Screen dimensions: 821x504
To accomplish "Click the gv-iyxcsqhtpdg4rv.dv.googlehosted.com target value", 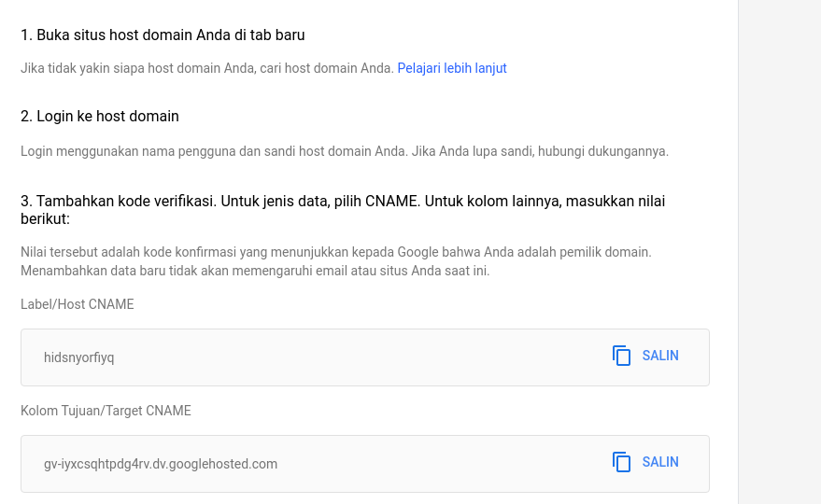I will [x=161, y=464].
